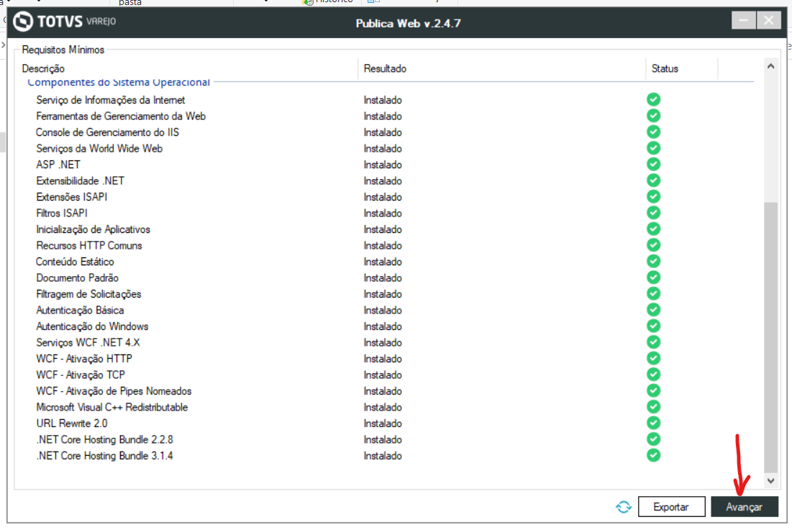
Task: Select the Filtragem de Solicitações row text
Action: (x=88, y=294)
